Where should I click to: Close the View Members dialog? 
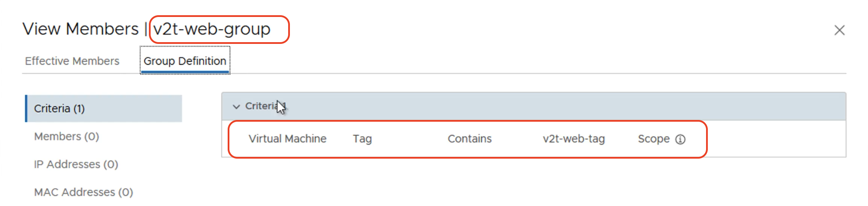tap(839, 30)
